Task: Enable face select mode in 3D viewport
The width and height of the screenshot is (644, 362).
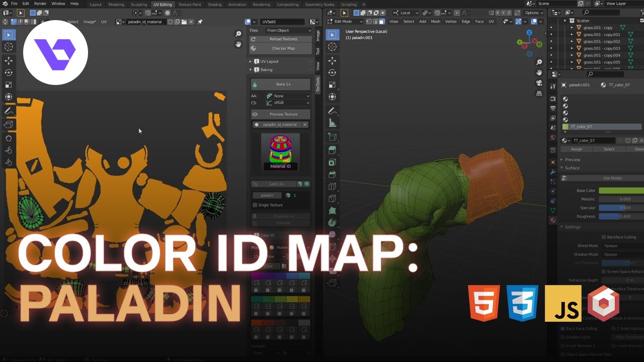Action: click(382, 22)
